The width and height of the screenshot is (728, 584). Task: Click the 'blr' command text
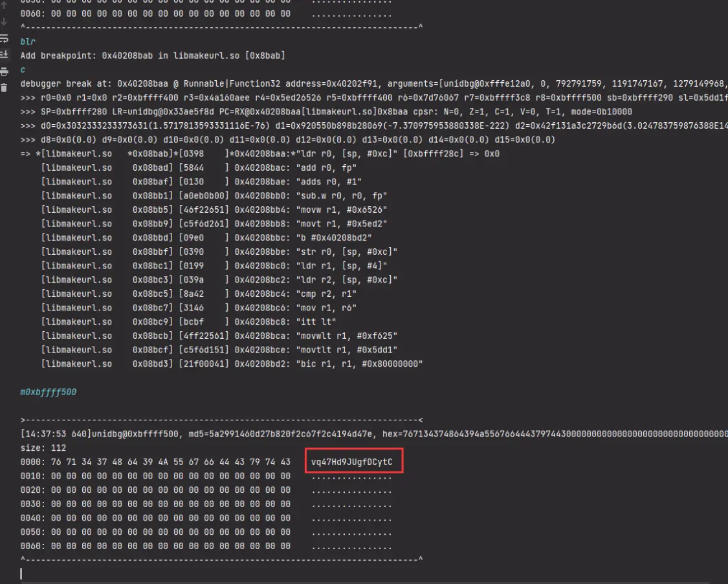tap(28, 42)
